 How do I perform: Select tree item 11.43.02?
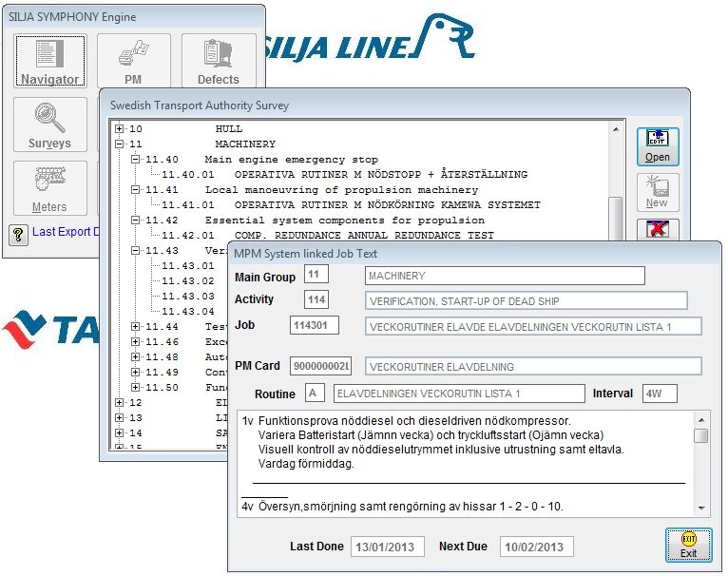188,281
